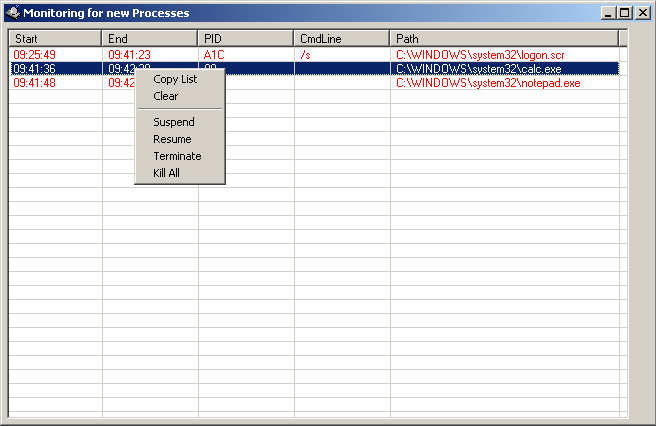Click the CmdLine column header
This screenshot has width=656, height=426.
point(341,38)
